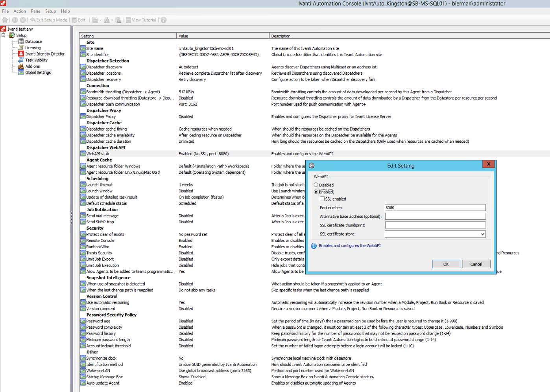Click the icon beside Wake-on-LAN
This screenshot has height=392, width=550.
pos(83,371)
